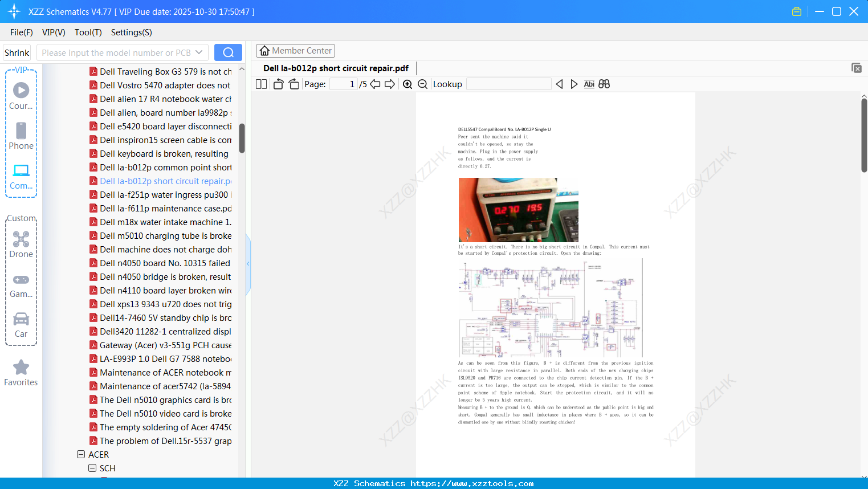Open the Drone category in the sidebar
The width and height of the screenshot is (868, 489).
coord(21,244)
